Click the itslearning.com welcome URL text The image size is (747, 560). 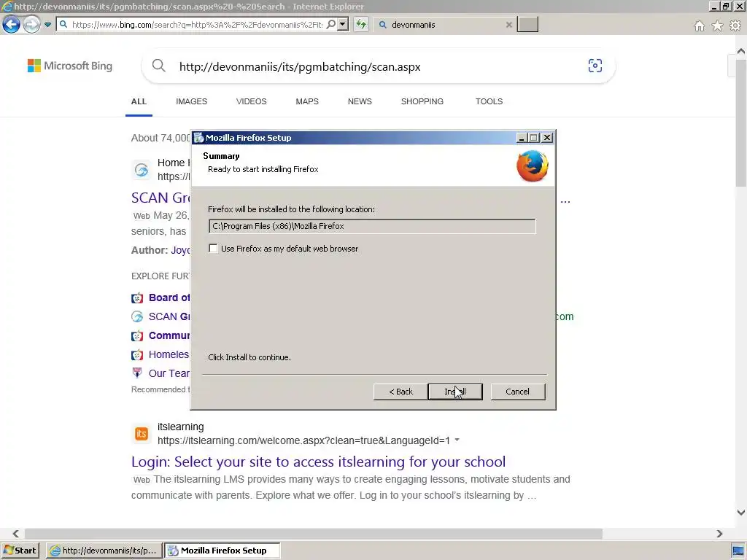pos(303,440)
